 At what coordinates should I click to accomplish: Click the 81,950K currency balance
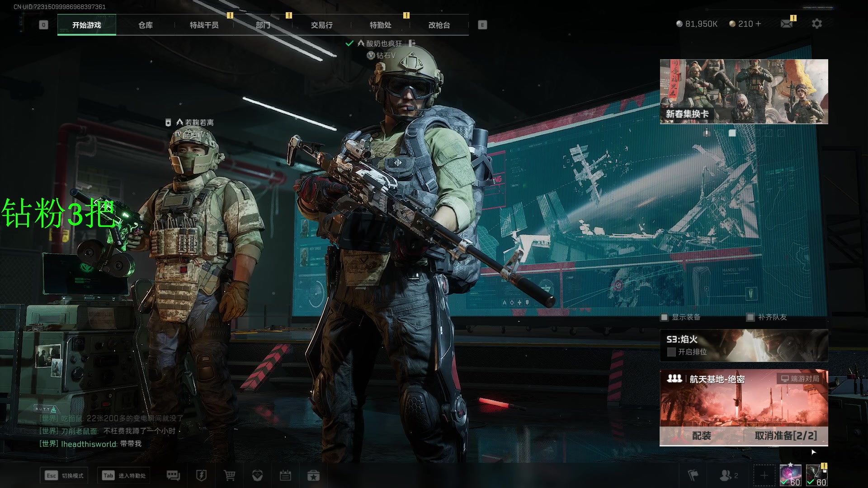(697, 23)
